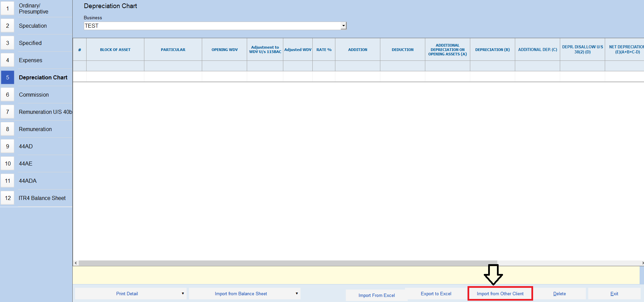This screenshot has width=644, height=302.
Task: Expand the Print Detail dropdown arrow
Action: click(183, 294)
